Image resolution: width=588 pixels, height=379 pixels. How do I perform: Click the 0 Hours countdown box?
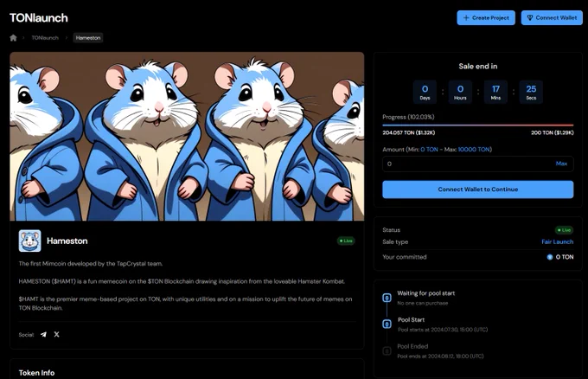pos(460,92)
